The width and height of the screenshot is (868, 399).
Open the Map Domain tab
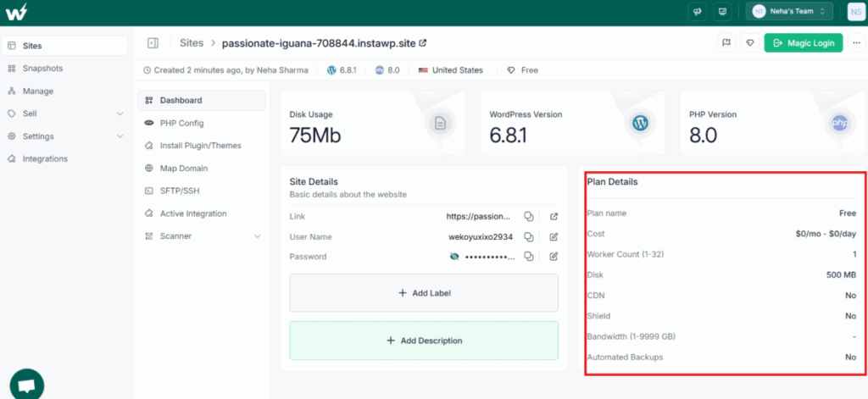(x=202, y=169)
